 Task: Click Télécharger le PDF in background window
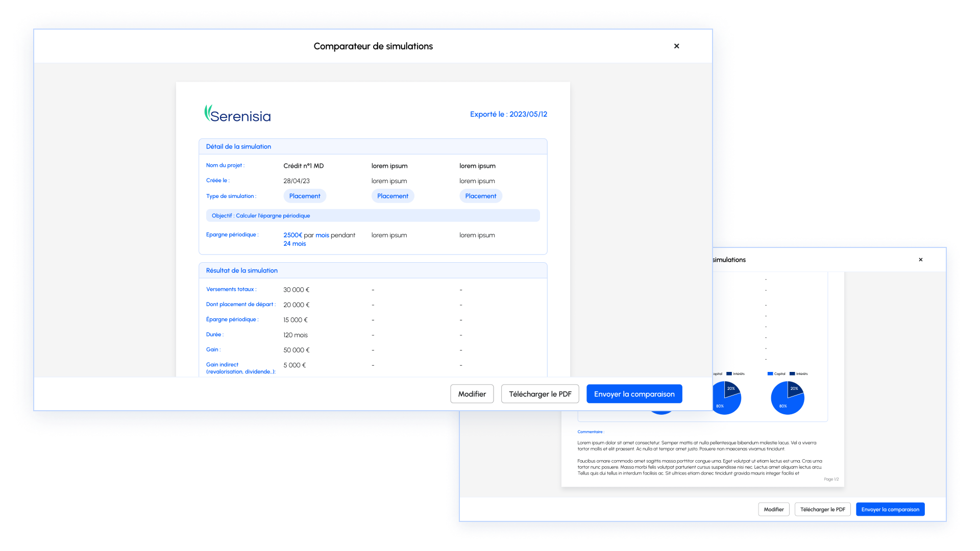[822, 509]
